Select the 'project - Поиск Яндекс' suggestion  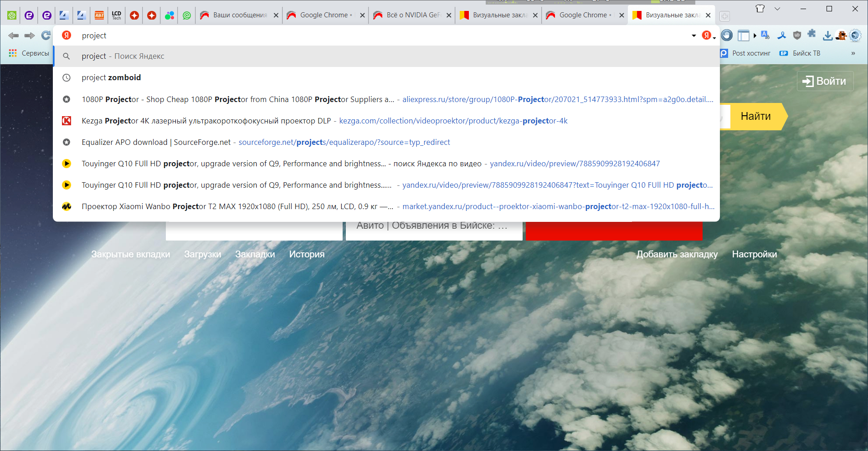[386, 56]
